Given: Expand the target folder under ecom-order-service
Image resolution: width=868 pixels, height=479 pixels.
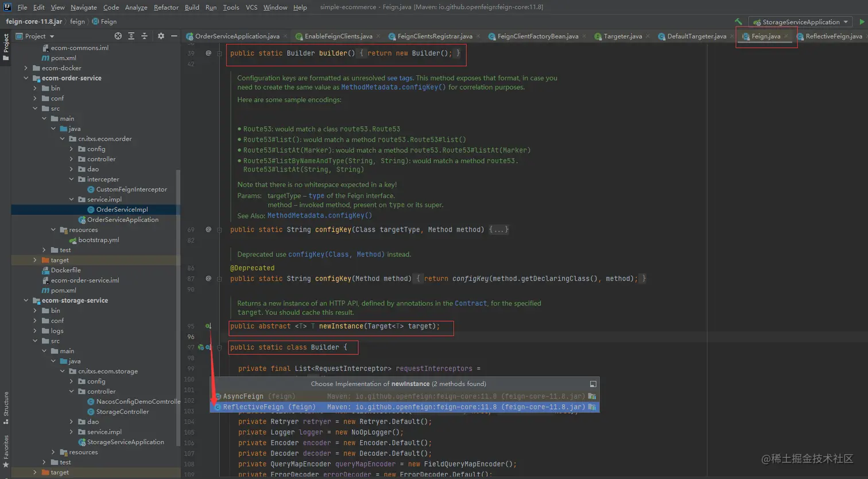Looking at the screenshot, I should pos(35,260).
